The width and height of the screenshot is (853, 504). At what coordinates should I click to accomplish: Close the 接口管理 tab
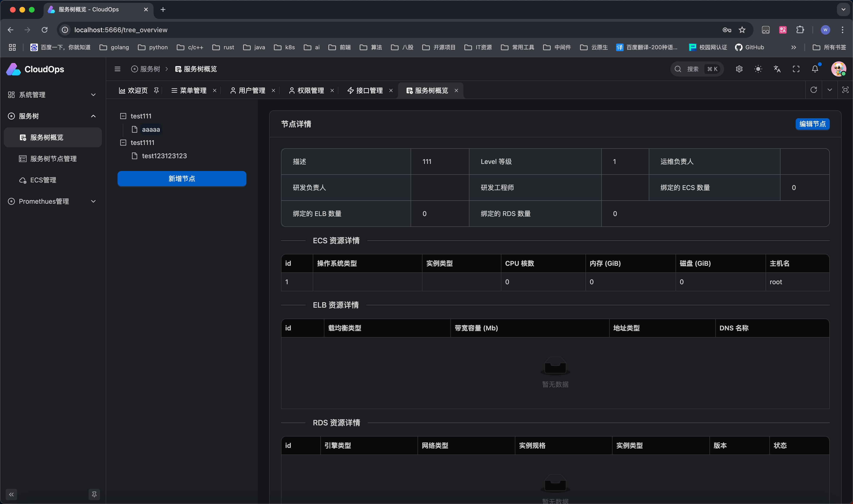(x=391, y=90)
